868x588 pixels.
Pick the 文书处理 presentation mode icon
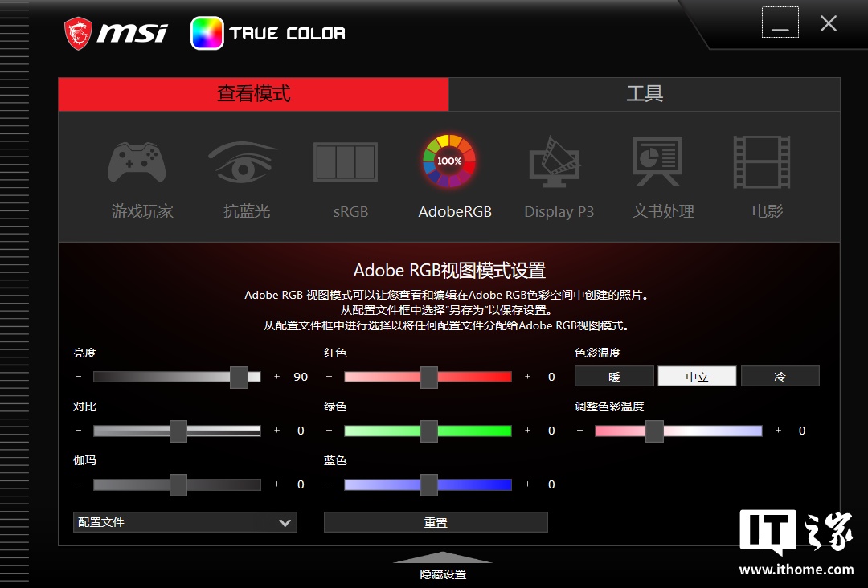click(x=658, y=161)
